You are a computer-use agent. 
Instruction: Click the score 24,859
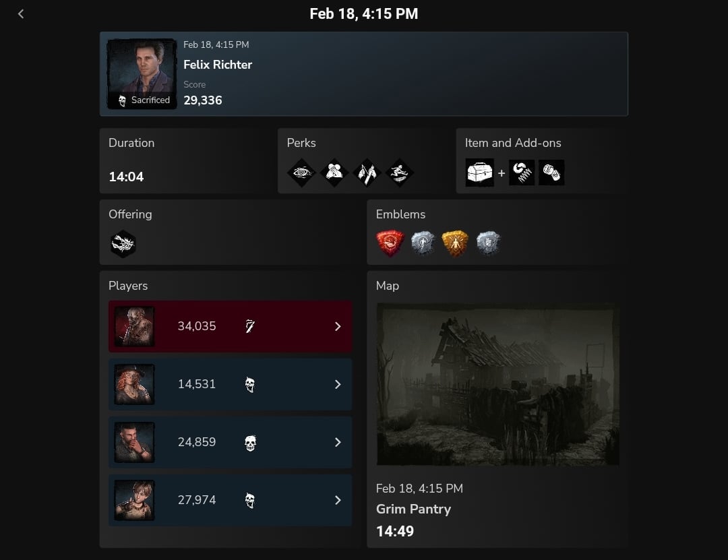point(197,442)
